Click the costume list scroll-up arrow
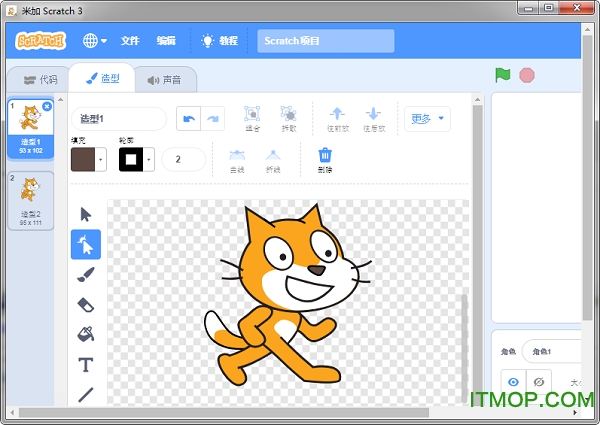Image resolution: width=600 pixels, height=425 pixels. [60, 100]
